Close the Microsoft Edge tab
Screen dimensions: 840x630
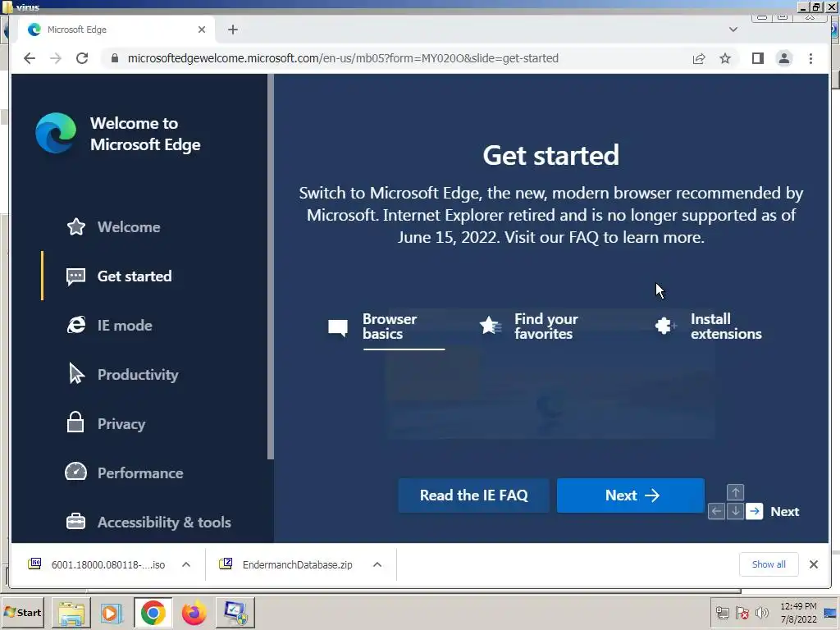tap(202, 30)
